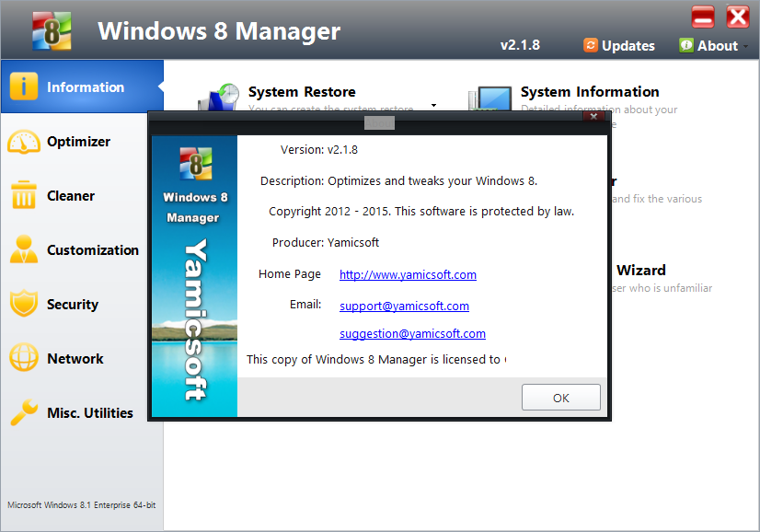
Task: Click the support@yamicsoft.com email link
Action: tap(404, 306)
